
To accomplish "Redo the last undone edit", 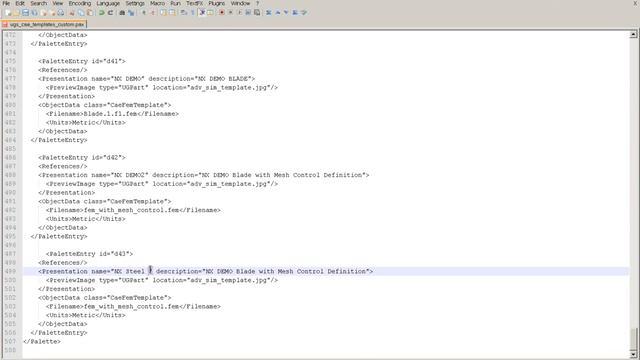I will (x=110, y=13).
